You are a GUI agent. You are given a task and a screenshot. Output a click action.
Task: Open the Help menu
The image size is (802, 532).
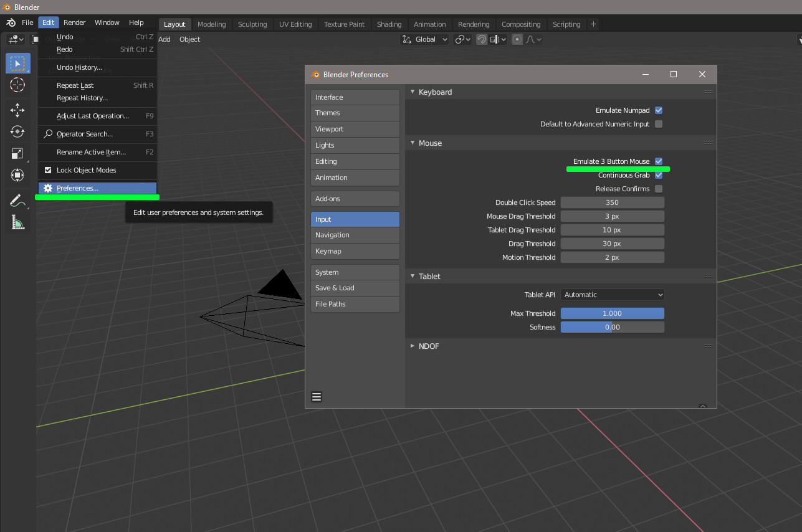(x=136, y=22)
